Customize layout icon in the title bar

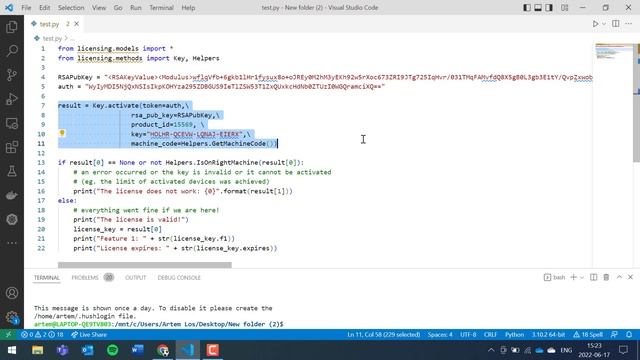[564, 8]
